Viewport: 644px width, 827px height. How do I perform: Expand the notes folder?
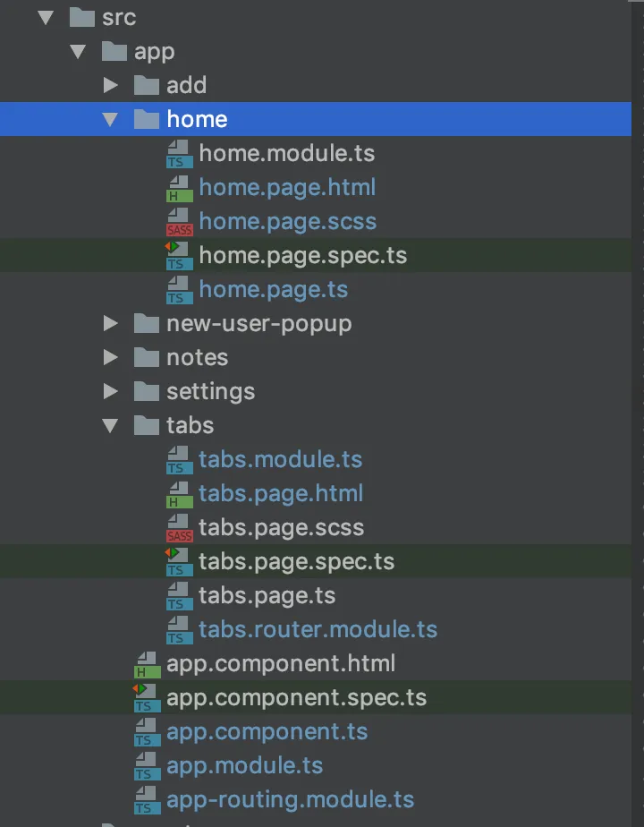(111, 358)
